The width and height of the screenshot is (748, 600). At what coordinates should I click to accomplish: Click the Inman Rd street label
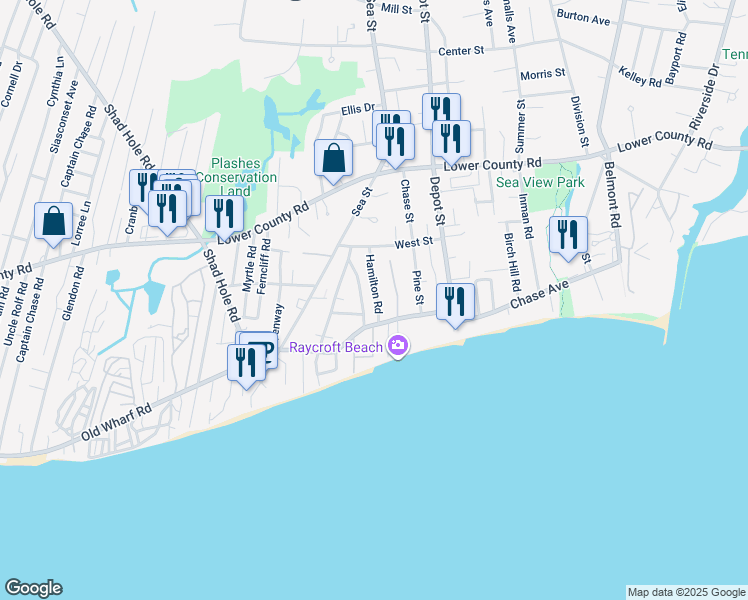(x=525, y=216)
